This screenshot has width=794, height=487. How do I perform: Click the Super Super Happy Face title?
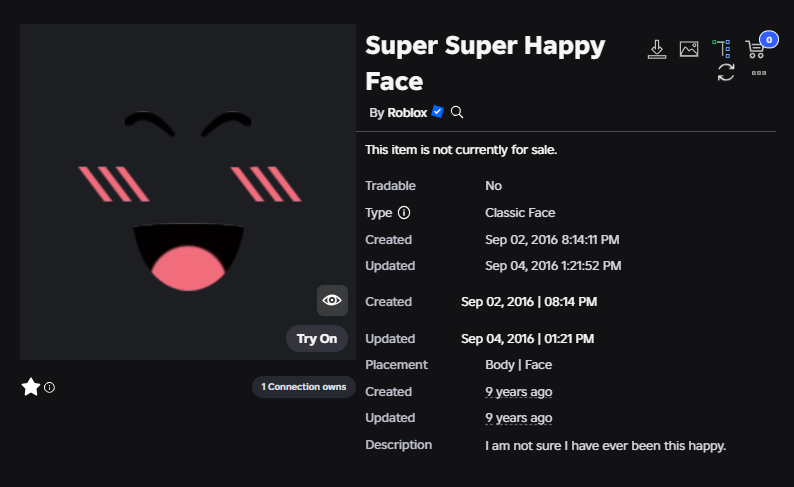485,63
